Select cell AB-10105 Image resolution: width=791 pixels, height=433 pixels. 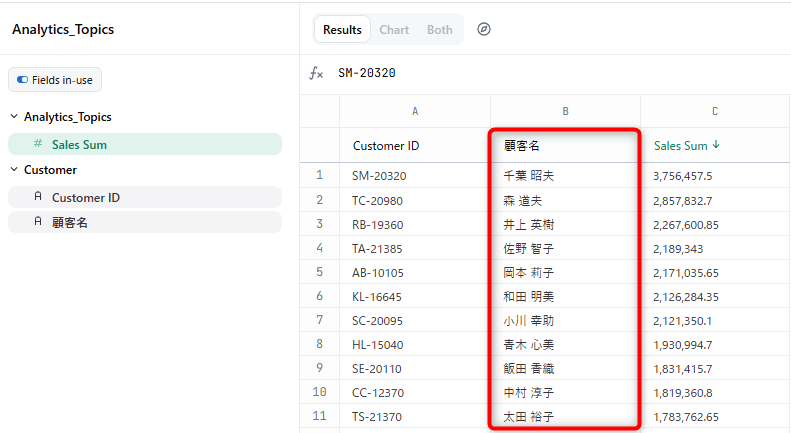coord(415,273)
